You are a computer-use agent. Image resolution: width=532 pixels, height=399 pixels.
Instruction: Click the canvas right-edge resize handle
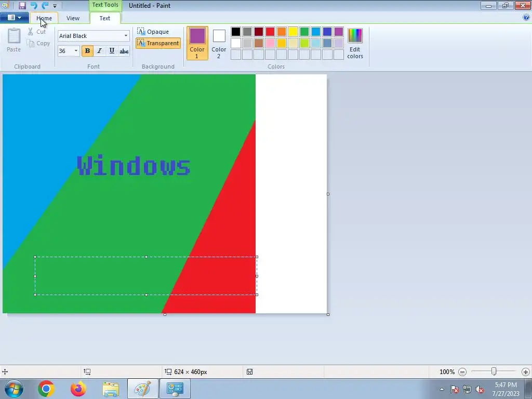click(328, 194)
